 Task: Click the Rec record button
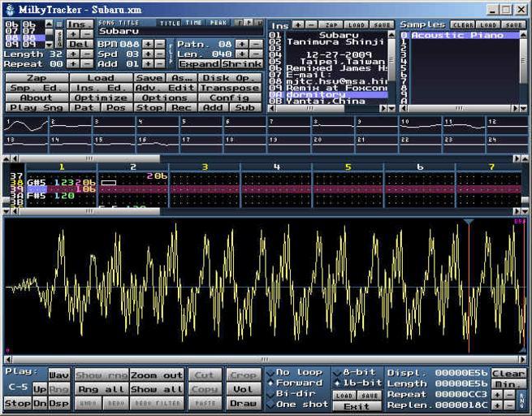click(181, 107)
